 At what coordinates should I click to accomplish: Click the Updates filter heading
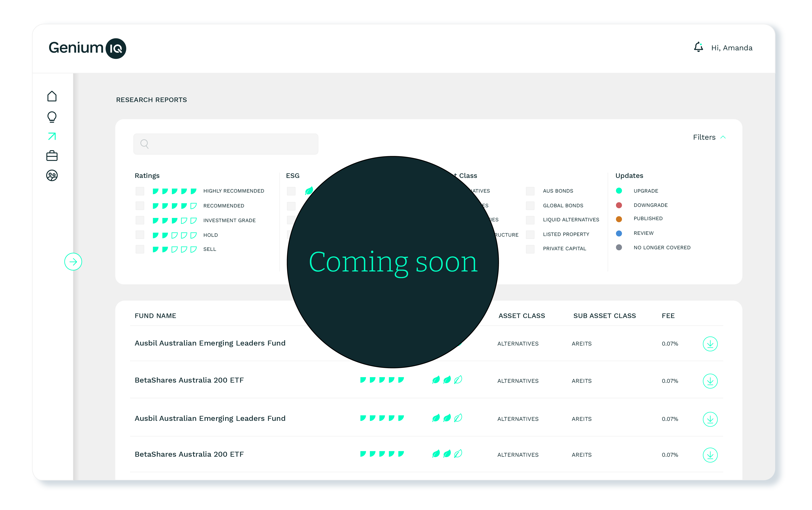(x=629, y=176)
